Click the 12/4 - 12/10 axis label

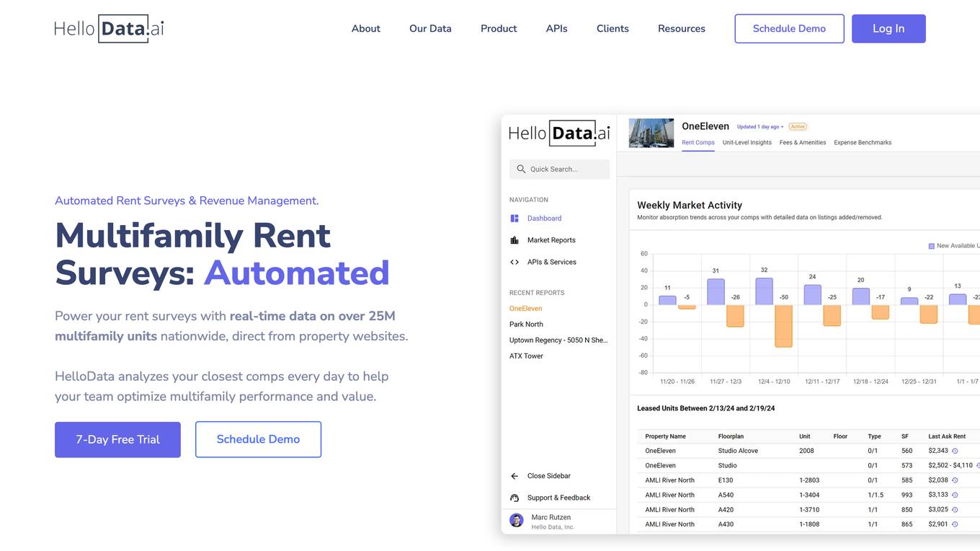click(x=774, y=382)
